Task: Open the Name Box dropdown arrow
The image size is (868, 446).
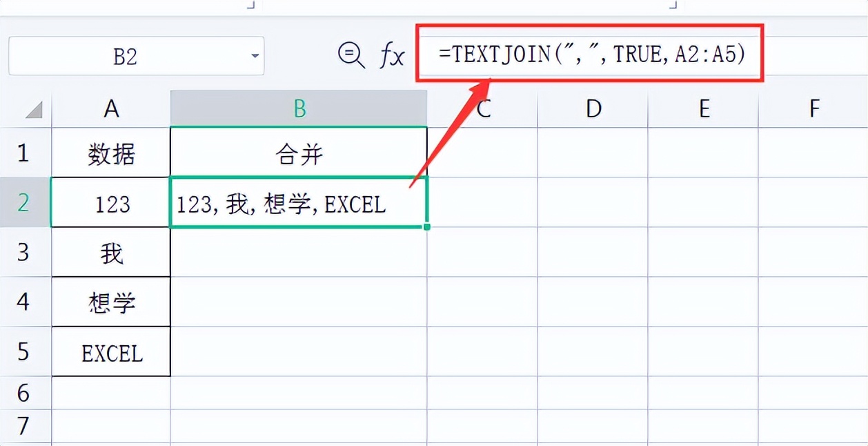Action: (255, 56)
